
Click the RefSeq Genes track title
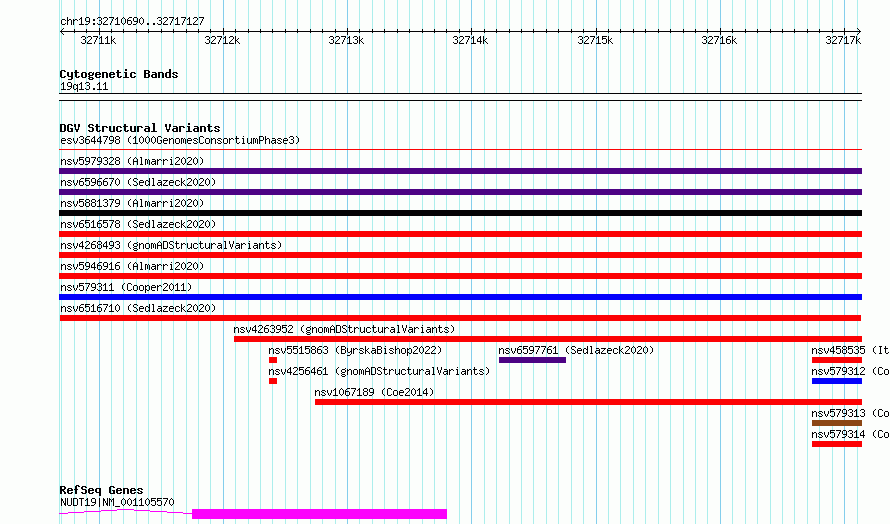[x=102, y=490]
